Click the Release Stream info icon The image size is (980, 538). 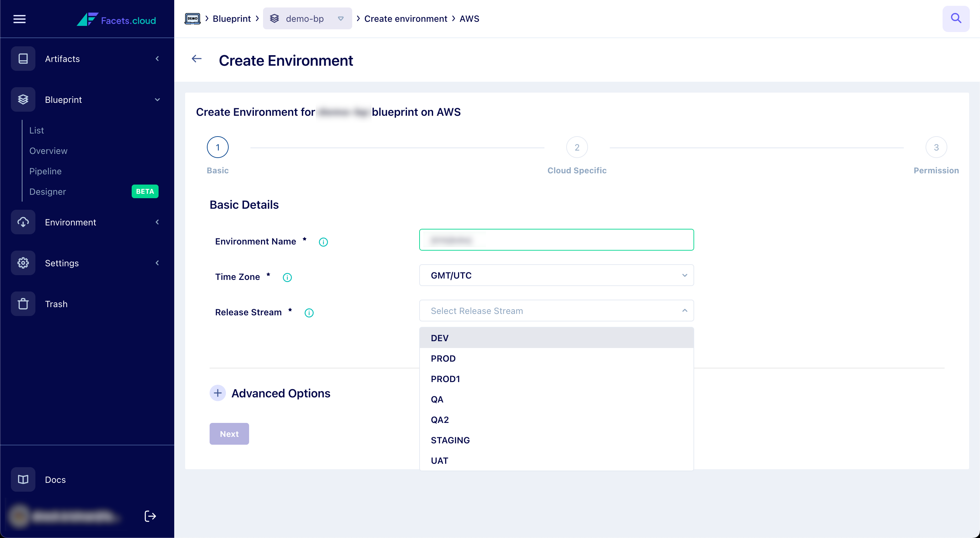pos(309,313)
